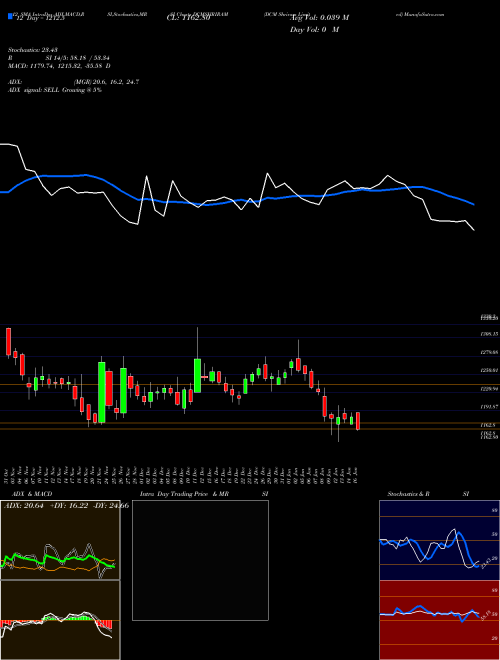Click the 'Stochastics & RSI' panel title
The image size is (500, 660).
(x=428, y=494)
